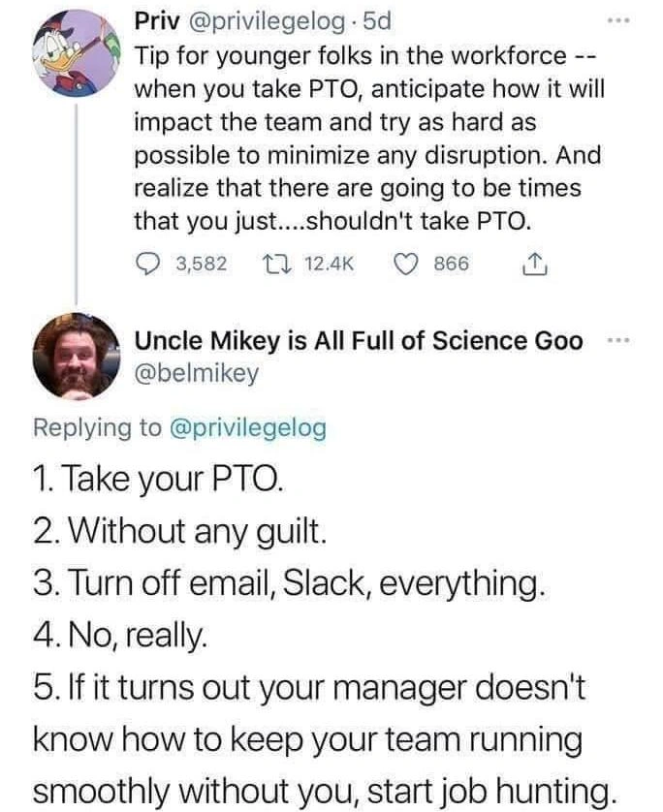663x812 pixels.
Task: View Uncle Mikey's profile photo
Action: (x=76, y=356)
